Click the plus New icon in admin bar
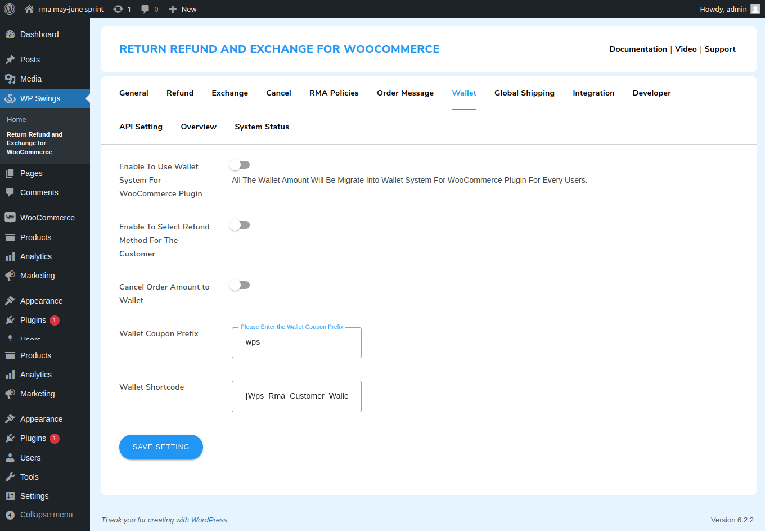 (x=173, y=9)
